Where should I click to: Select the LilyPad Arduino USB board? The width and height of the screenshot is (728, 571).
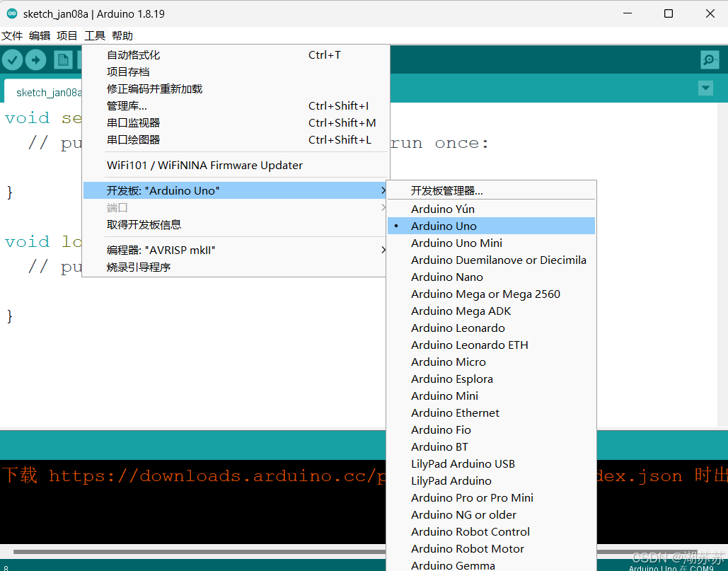(x=491, y=463)
